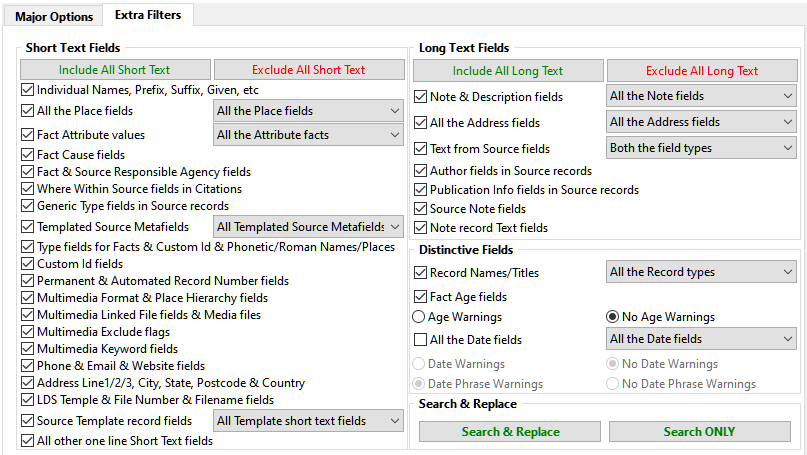This screenshot has height=455, width=807.
Task: Disable Multimedia Keyword fields checkbox
Action: click(28, 349)
